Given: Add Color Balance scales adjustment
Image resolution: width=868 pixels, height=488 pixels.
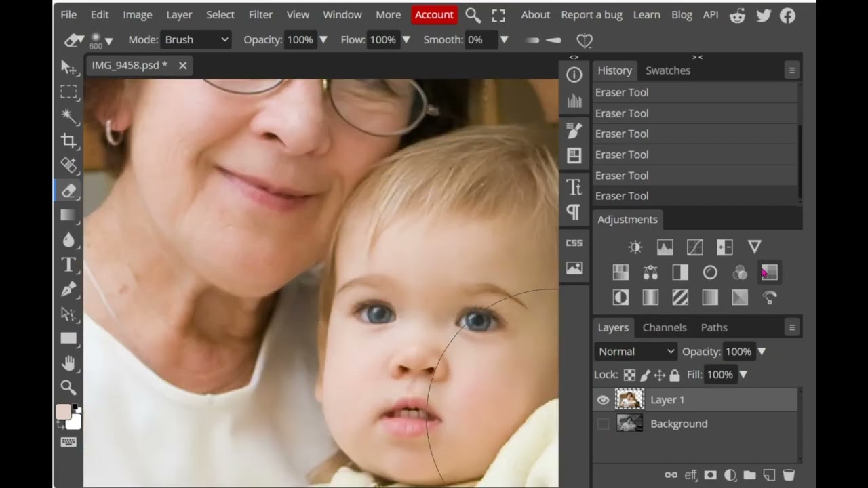Looking at the screenshot, I should tap(650, 272).
